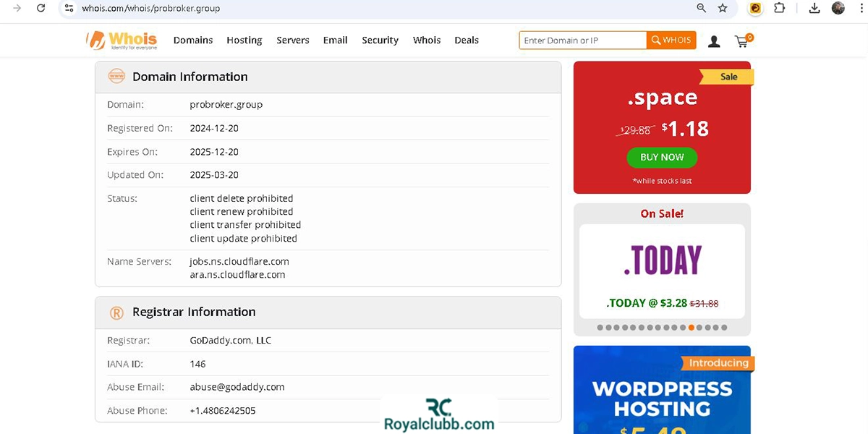
Task: Click the forward navigation arrow
Action: tap(17, 8)
